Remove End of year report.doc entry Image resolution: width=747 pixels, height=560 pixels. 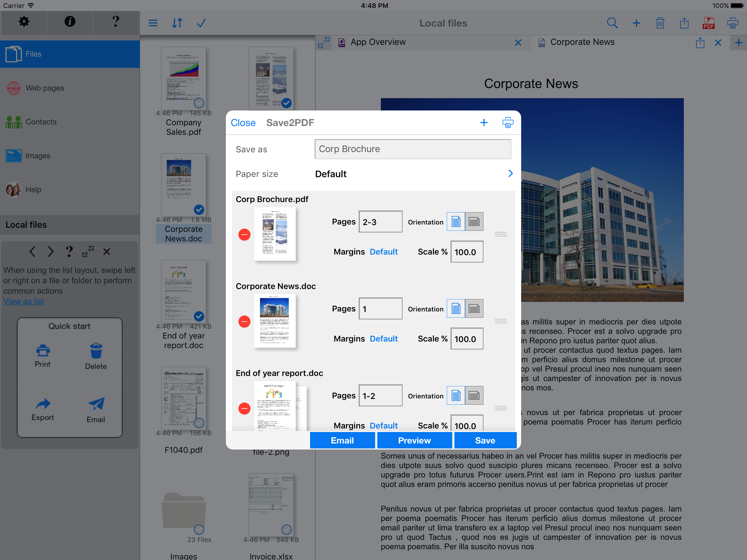click(x=244, y=408)
